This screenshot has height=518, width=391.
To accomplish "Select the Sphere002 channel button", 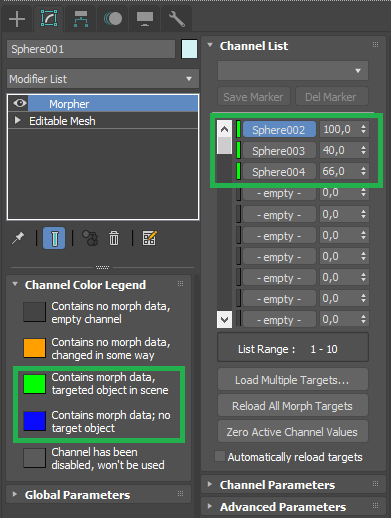I will click(279, 129).
